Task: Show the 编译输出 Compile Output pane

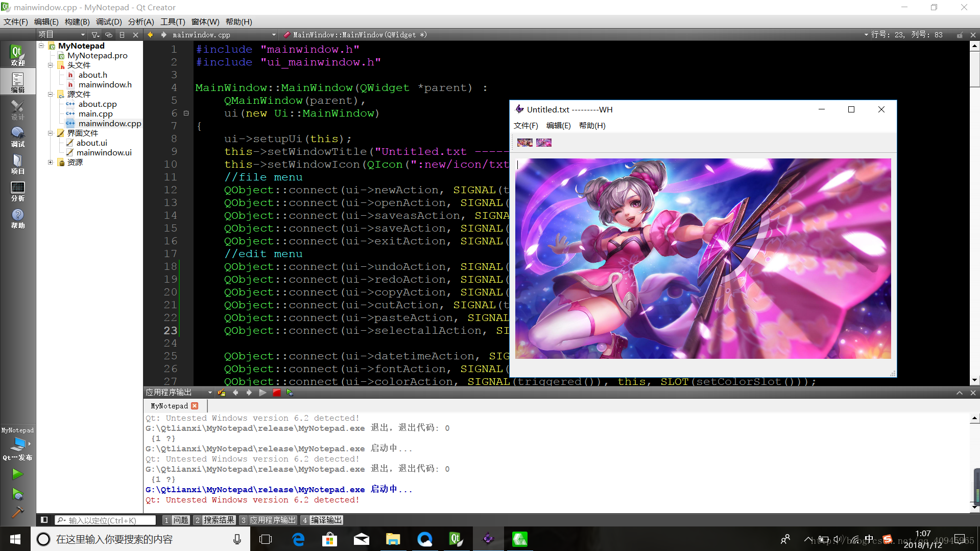Action: click(x=322, y=520)
